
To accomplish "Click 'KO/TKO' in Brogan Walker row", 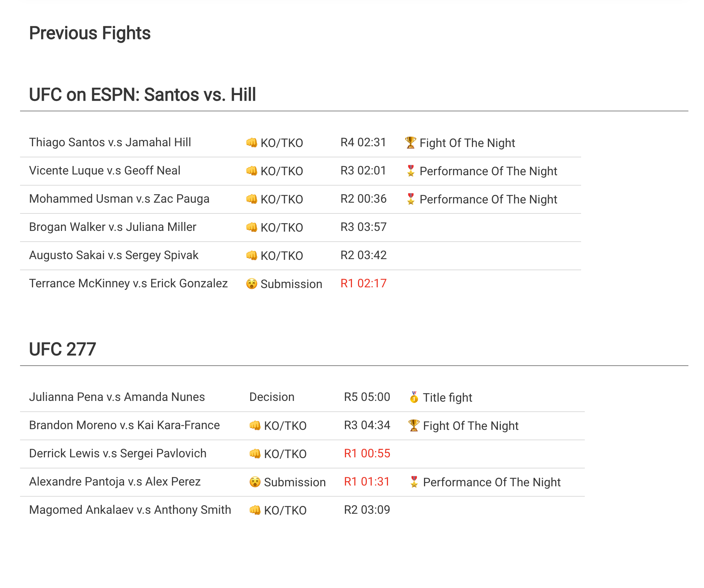I will pos(282,228).
